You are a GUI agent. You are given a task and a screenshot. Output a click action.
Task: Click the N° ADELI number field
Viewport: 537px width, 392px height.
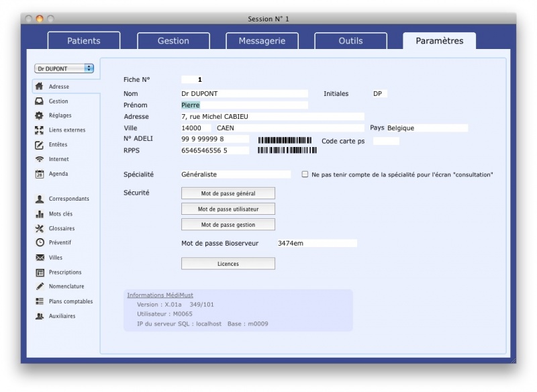click(215, 139)
